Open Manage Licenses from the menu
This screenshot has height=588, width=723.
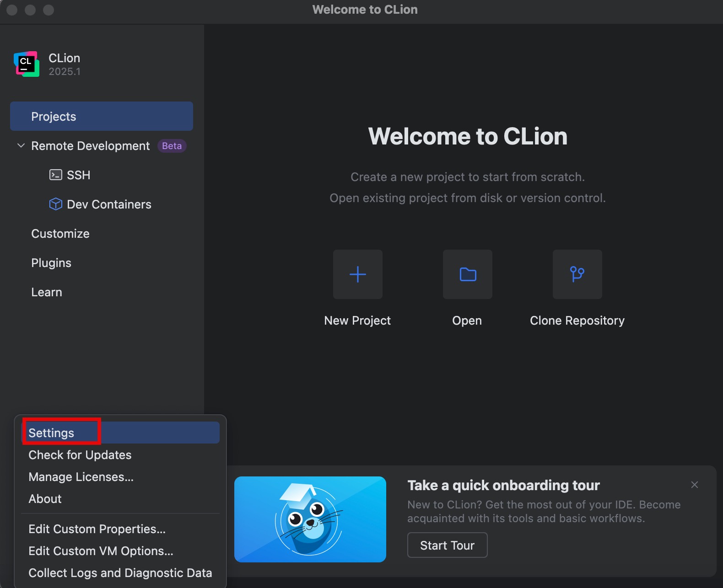[x=81, y=477]
